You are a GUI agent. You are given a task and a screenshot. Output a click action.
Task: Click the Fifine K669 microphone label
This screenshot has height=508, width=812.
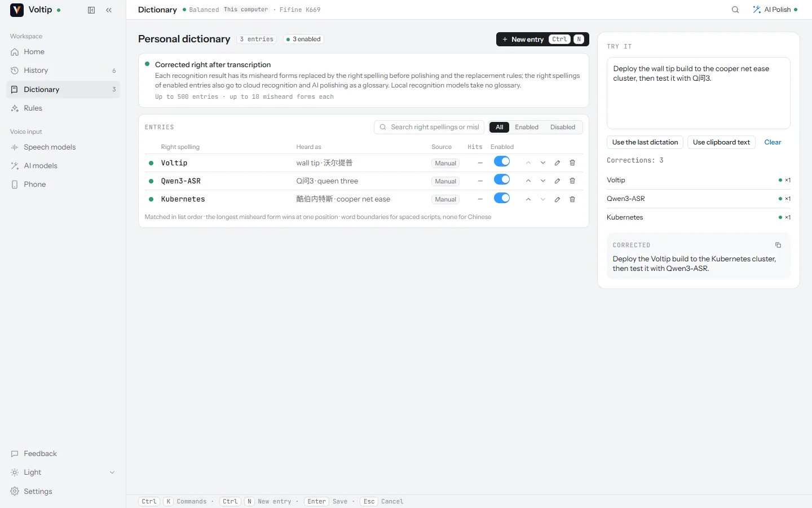tap(300, 10)
